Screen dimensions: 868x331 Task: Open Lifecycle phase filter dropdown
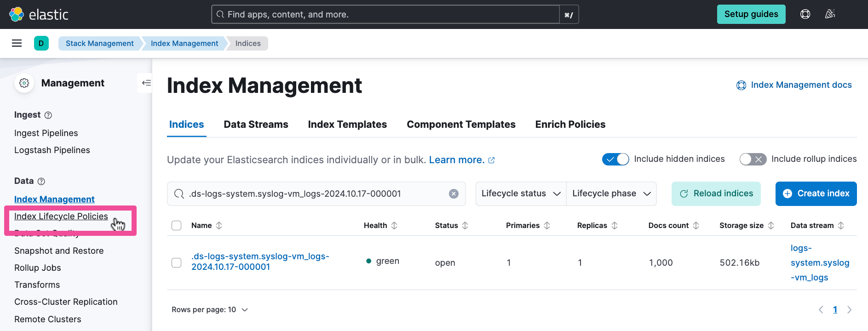(611, 194)
